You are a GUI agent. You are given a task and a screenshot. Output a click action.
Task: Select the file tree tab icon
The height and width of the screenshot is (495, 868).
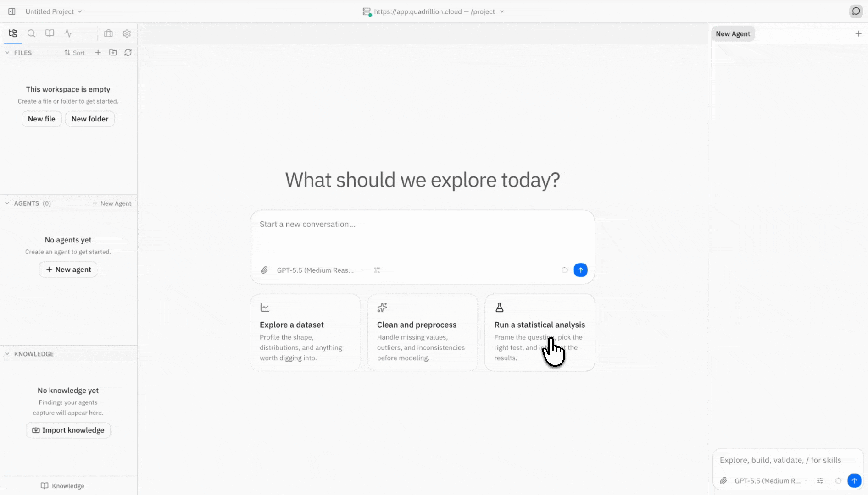(13, 33)
